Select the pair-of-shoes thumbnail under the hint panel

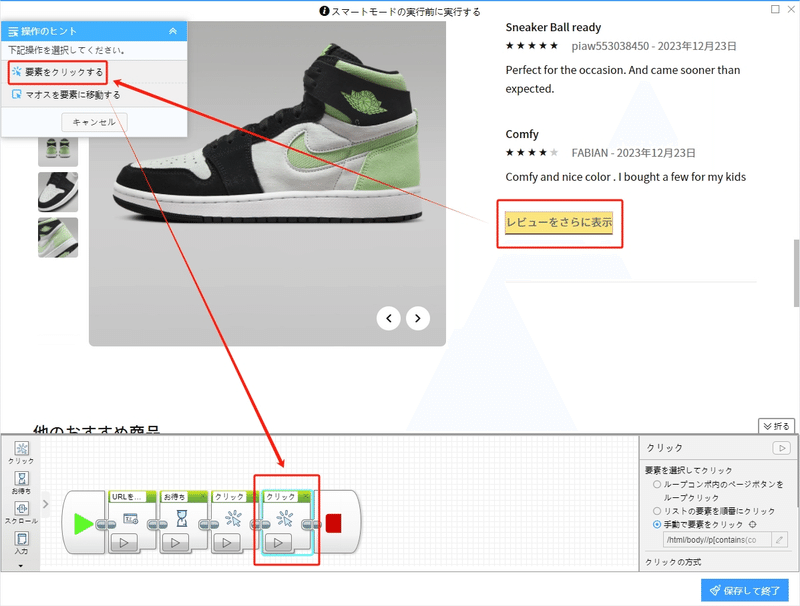(58, 152)
